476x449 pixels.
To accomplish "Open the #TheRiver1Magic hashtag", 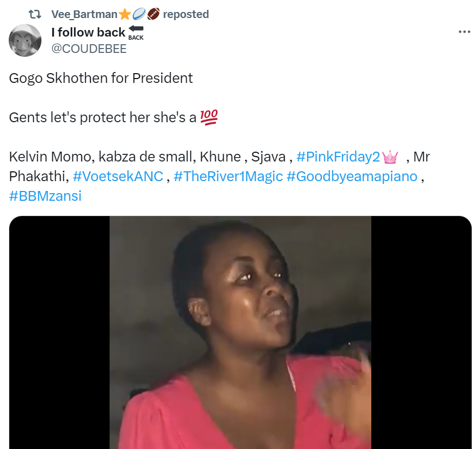I will click(228, 177).
